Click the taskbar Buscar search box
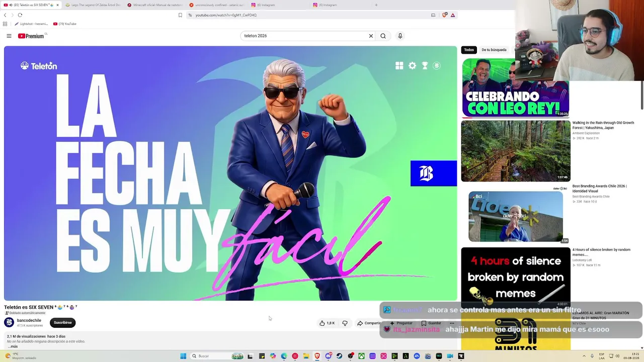This screenshot has height=362, width=644. [217, 356]
